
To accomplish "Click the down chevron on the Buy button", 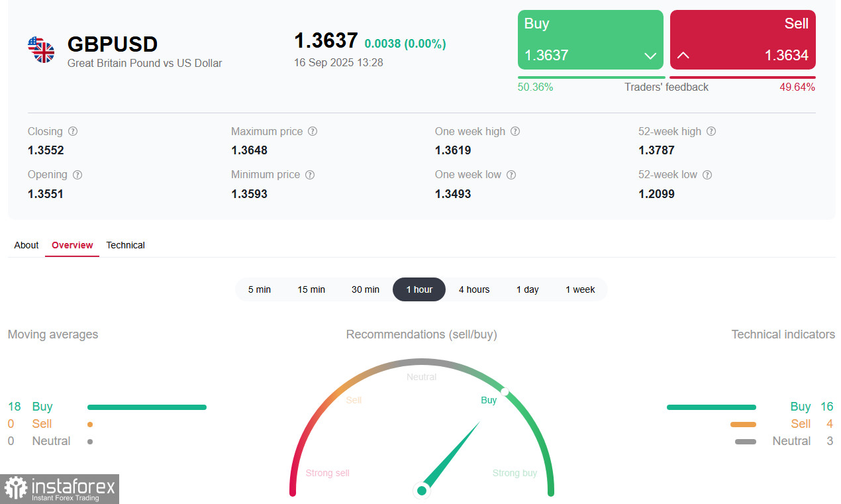I will click(650, 56).
